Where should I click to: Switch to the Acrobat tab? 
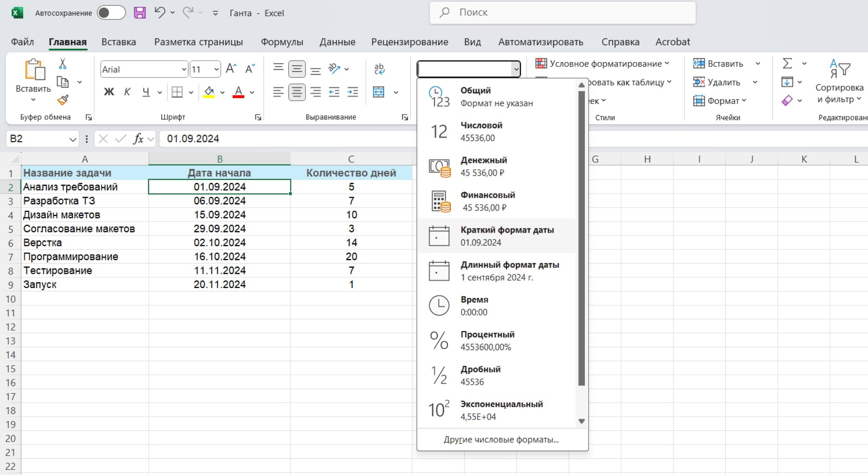[x=672, y=42]
